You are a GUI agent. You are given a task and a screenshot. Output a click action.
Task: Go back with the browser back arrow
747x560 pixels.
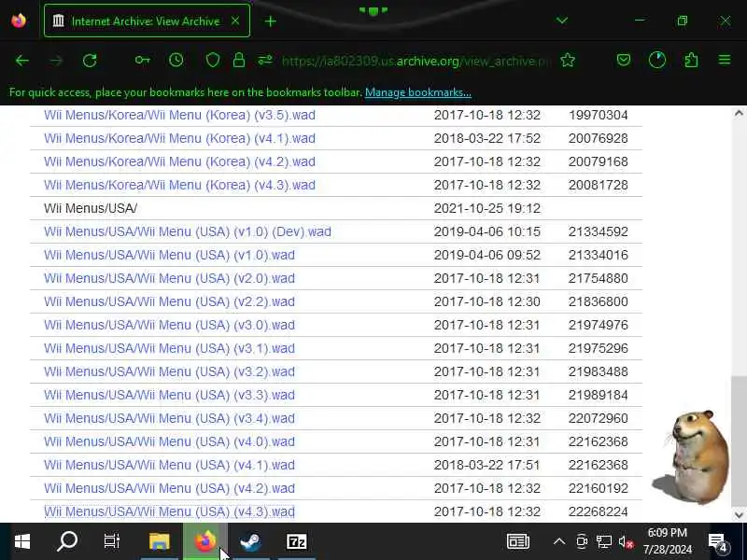pyautogui.click(x=21, y=61)
